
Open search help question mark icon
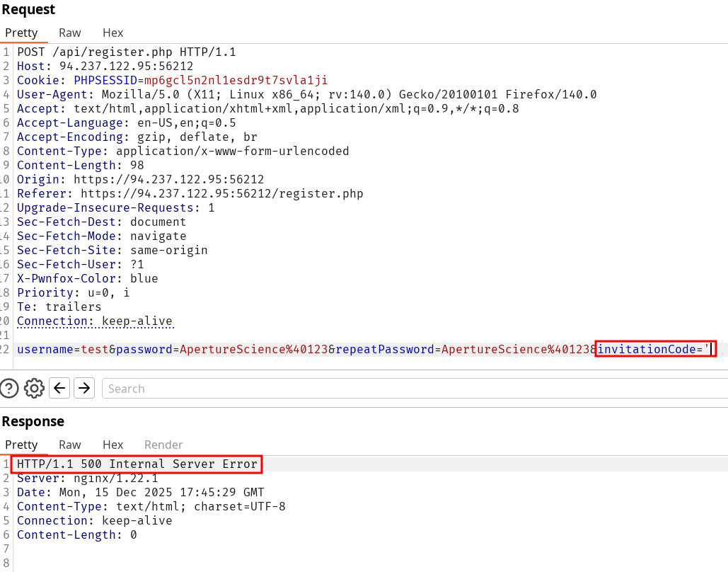(9, 388)
